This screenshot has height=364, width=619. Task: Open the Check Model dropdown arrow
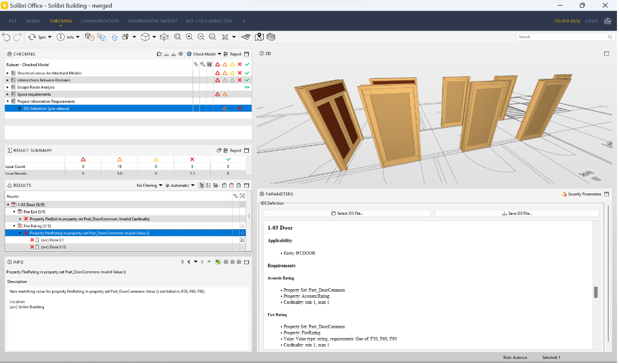[x=219, y=54]
